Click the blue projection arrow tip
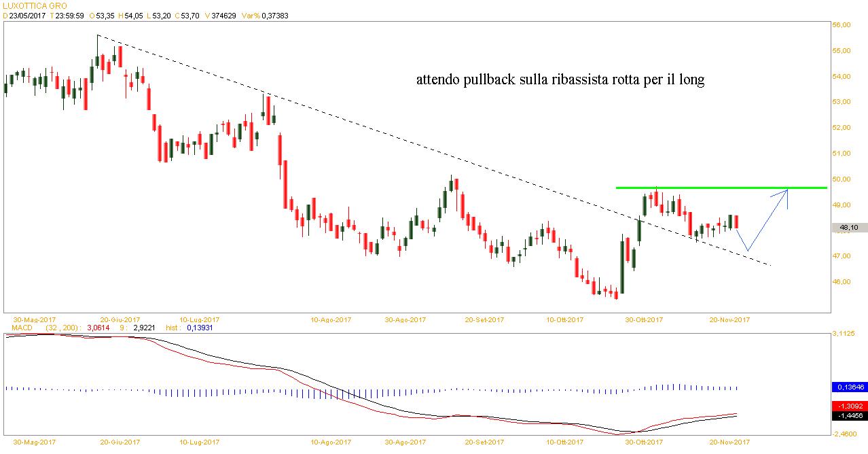This screenshot has height=454, width=868. [786, 190]
